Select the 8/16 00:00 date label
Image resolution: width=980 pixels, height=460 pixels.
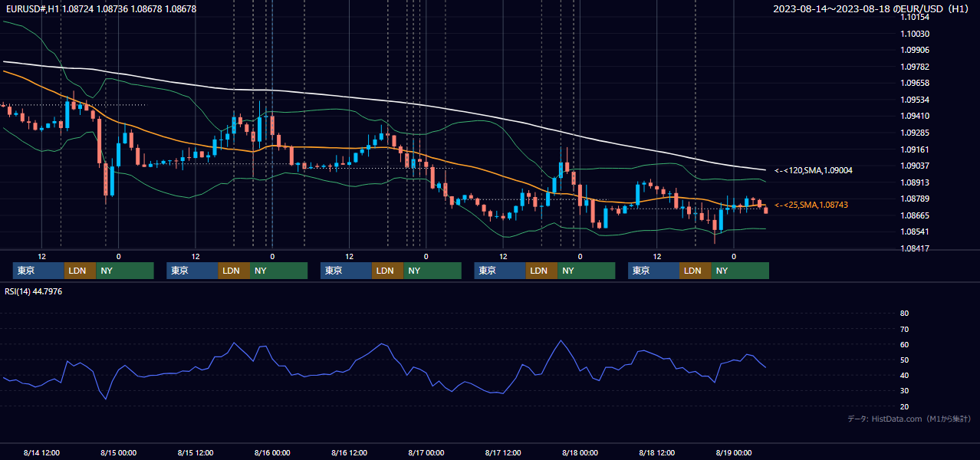272,452
